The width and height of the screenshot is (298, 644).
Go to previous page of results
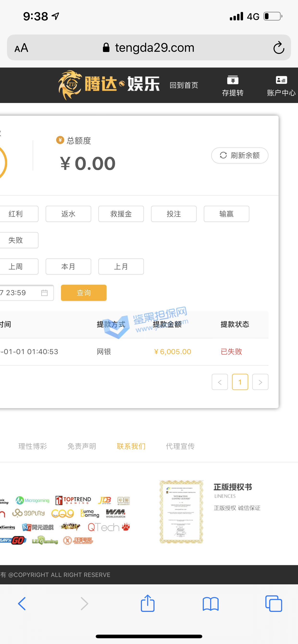(x=220, y=382)
